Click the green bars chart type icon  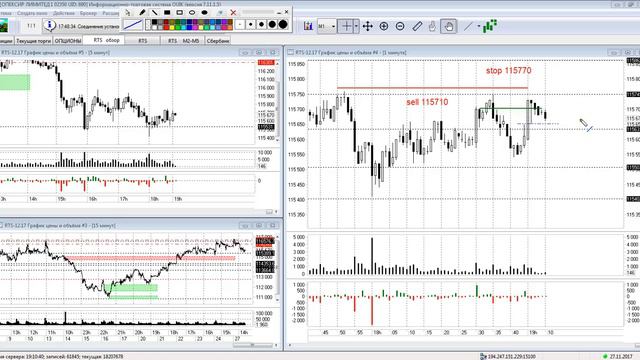pos(490,26)
